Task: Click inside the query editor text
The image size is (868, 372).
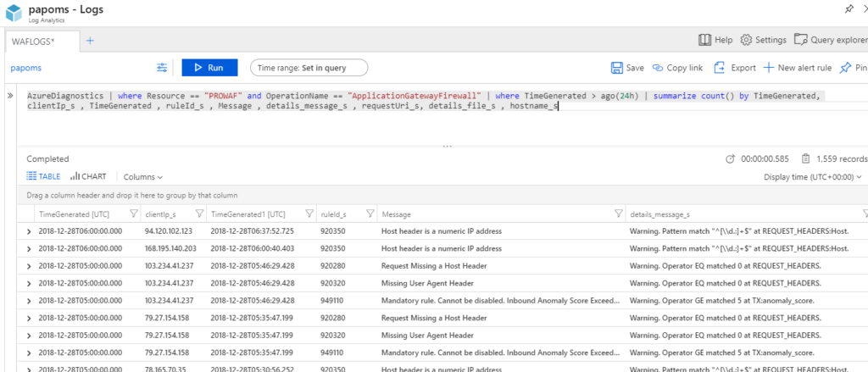Action: (x=426, y=101)
